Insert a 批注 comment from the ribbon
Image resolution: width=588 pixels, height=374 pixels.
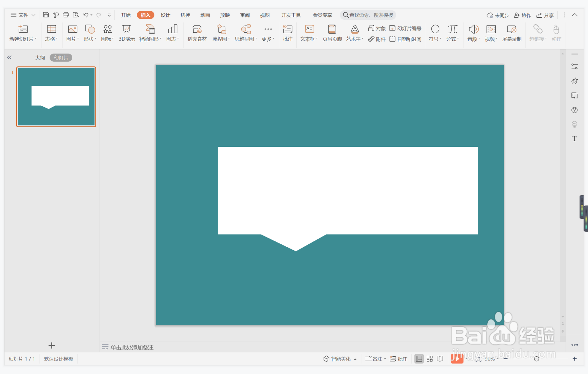tap(288, 33)
